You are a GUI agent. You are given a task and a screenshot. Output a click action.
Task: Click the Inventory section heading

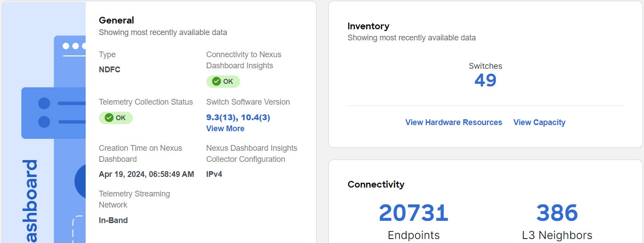[x=368, y=26]
